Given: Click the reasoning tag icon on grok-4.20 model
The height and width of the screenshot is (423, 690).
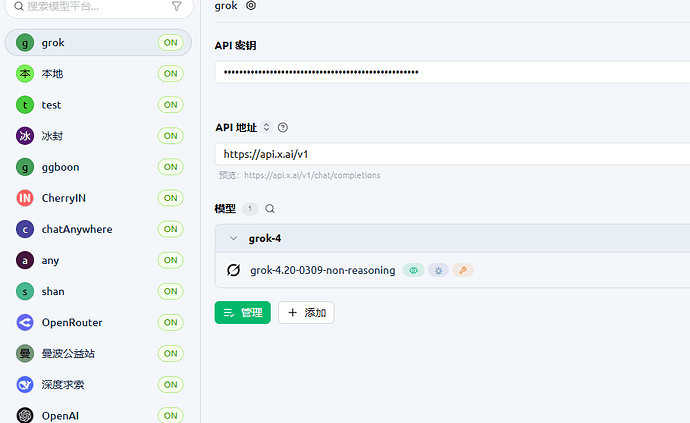Looking at the screenshot, I should click(438, 270).
